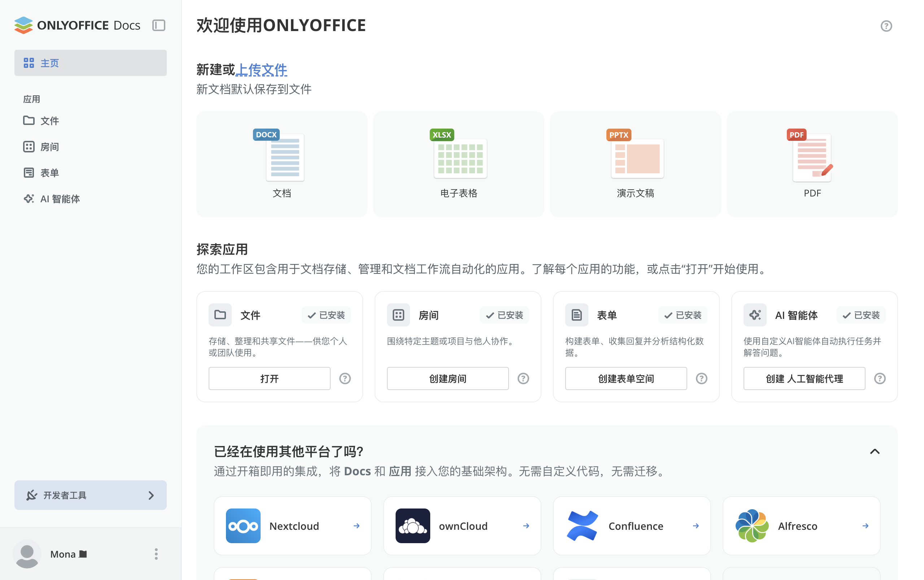
Task: Create a new DOCX 文档
Action: point(282,164)
